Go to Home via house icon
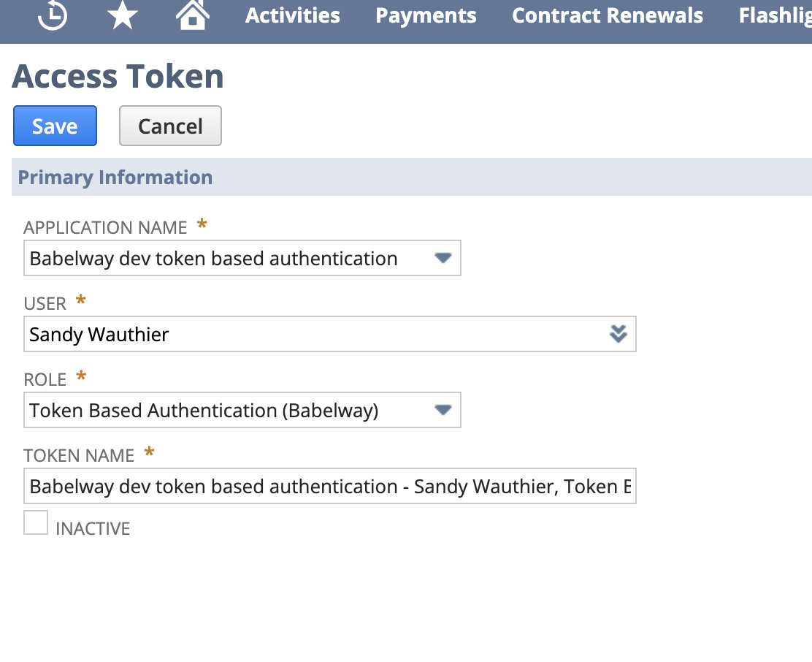The height and width of the screenshot is (662, 812). click(193, 15)
